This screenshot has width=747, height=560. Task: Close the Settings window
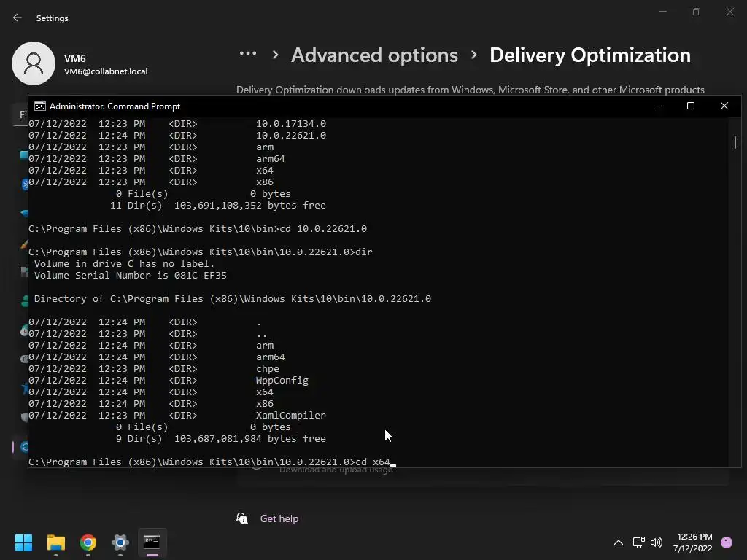coord(730,12)
